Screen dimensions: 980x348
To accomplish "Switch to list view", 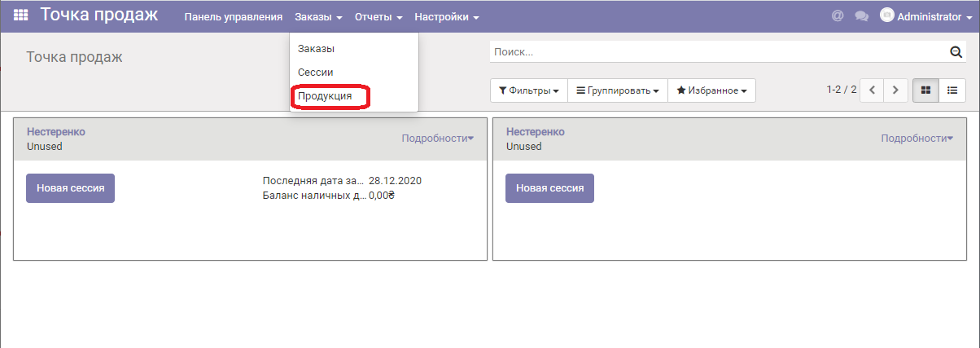I will click(x=952, y=90).
